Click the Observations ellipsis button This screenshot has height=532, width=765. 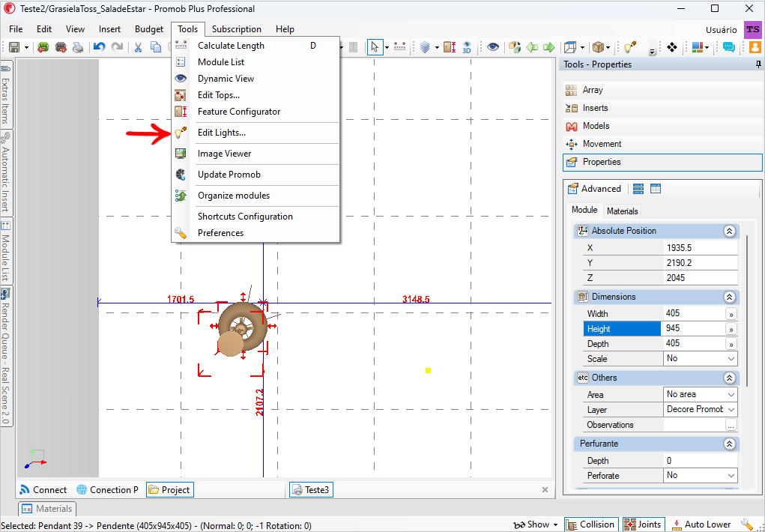click(x=731, y=425)
